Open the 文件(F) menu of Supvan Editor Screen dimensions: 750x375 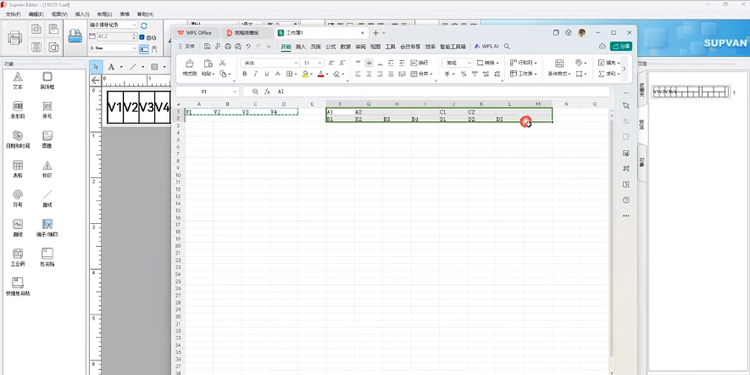[x=13, y=14]
